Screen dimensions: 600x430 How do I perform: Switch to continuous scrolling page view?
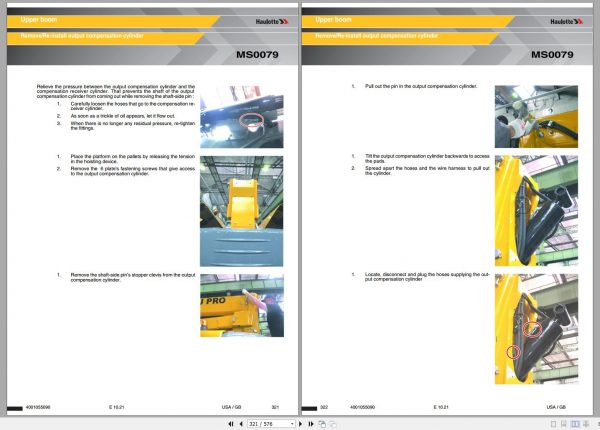click(x=564, y=424)
